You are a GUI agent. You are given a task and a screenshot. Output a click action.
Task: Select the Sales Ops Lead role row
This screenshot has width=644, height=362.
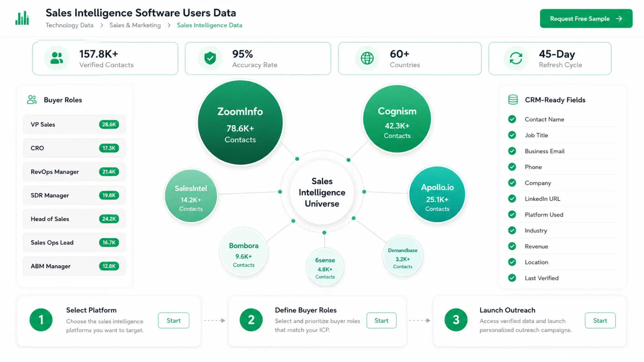[74, 242]
